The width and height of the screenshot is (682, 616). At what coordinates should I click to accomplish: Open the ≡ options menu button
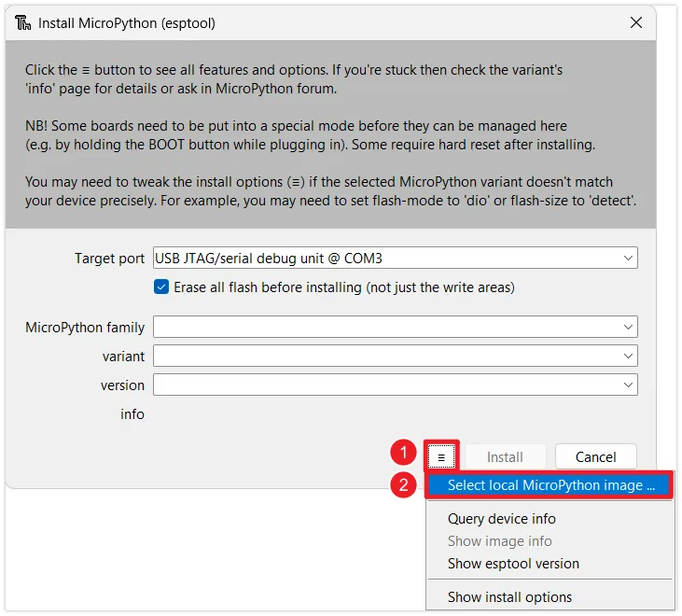coord(443,457)
